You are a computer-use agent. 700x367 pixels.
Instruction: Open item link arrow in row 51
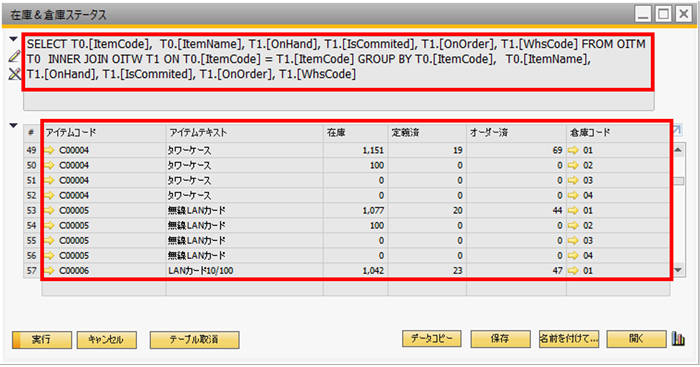50,180
